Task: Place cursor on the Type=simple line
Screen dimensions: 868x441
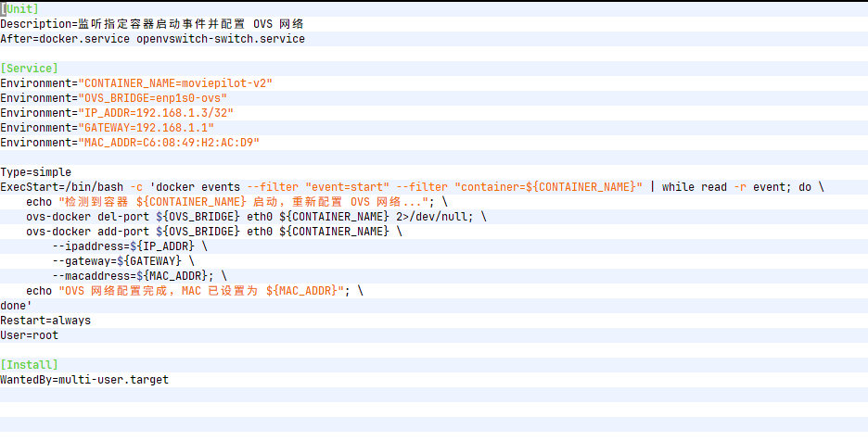Action: (x=35, y=172)
